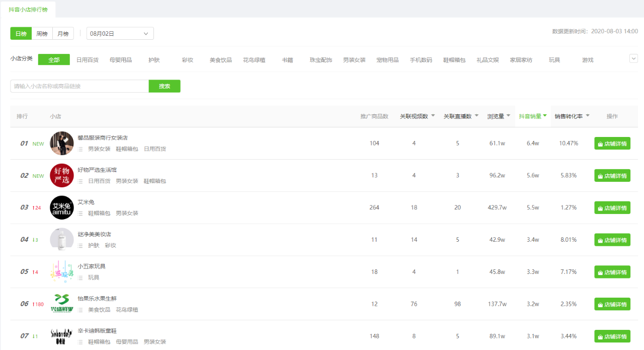Screen dimensions: 644x350
Task: Click category list icon under 好物严选生活馆
Action: [x=80, y=181]
